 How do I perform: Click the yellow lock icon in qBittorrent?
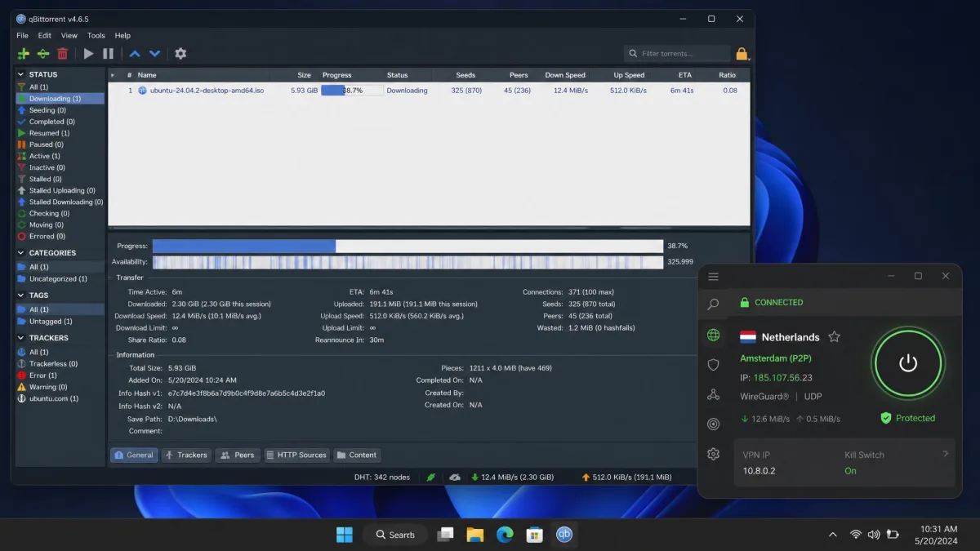742,54
